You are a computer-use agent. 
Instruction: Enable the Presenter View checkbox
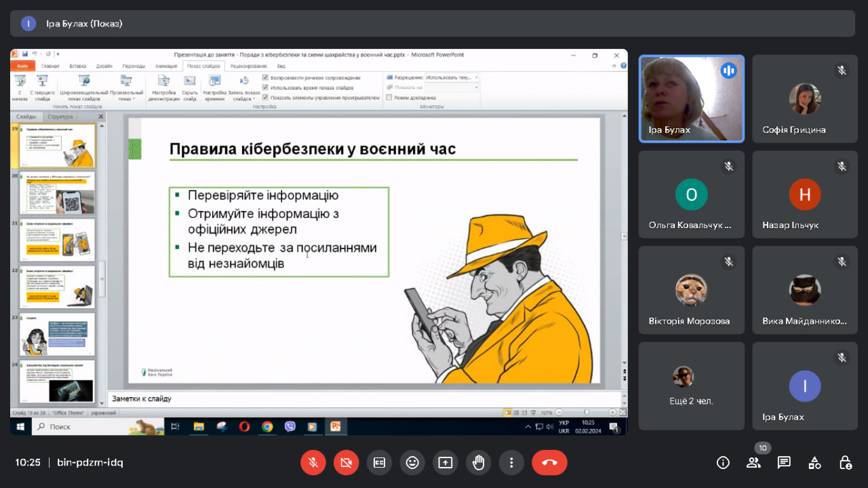tap(389, 97)
